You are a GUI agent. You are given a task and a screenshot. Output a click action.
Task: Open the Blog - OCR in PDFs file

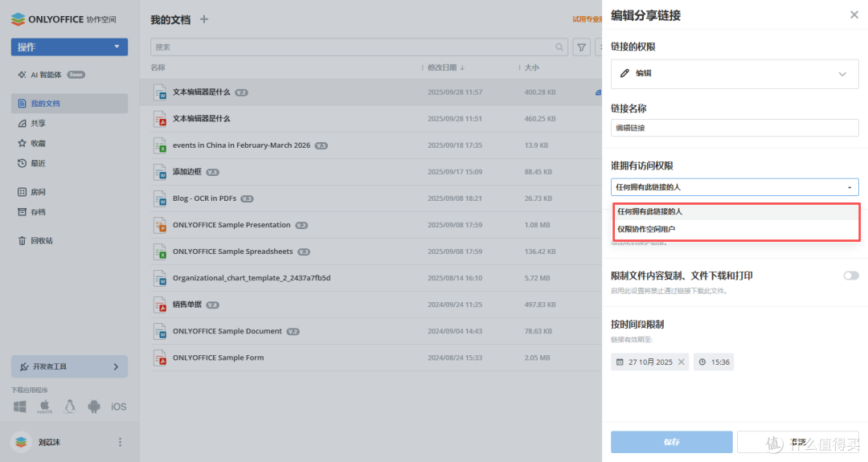[x=204, y=198]
